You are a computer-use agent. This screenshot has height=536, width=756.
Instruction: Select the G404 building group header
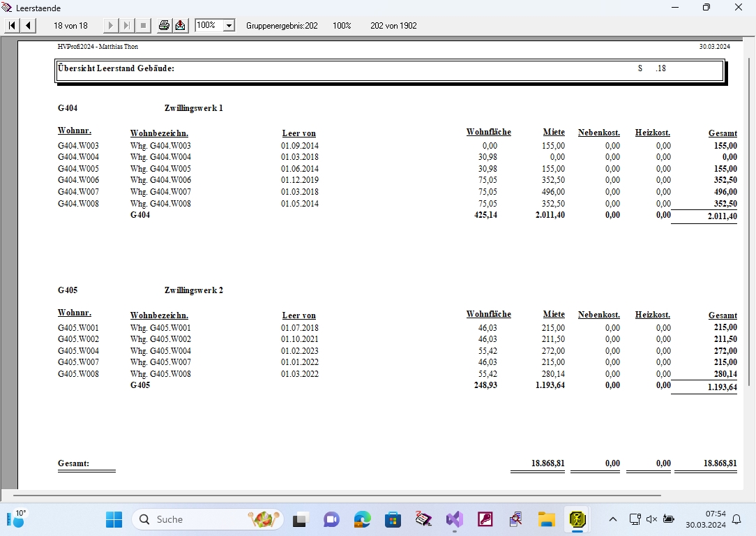tap(68, 108)
